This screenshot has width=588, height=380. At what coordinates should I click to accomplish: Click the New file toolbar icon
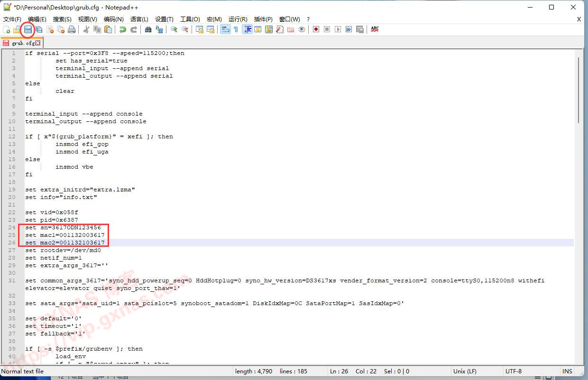(7, 29)
